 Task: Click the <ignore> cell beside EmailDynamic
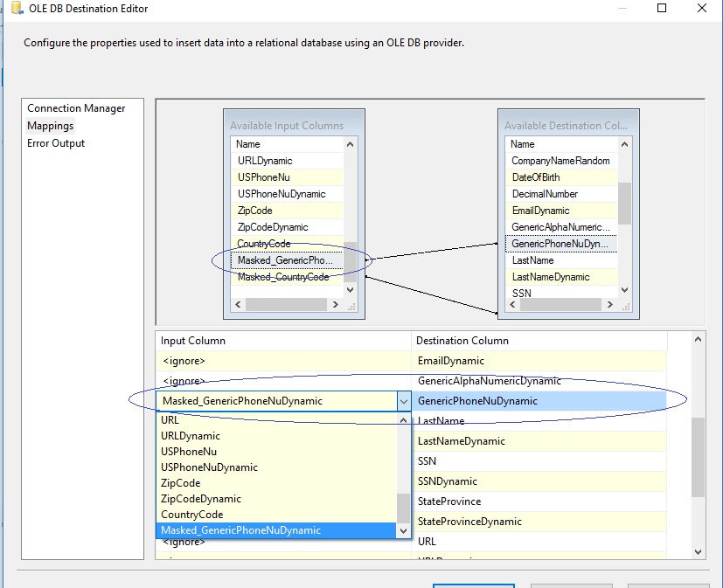click(283, 361)
